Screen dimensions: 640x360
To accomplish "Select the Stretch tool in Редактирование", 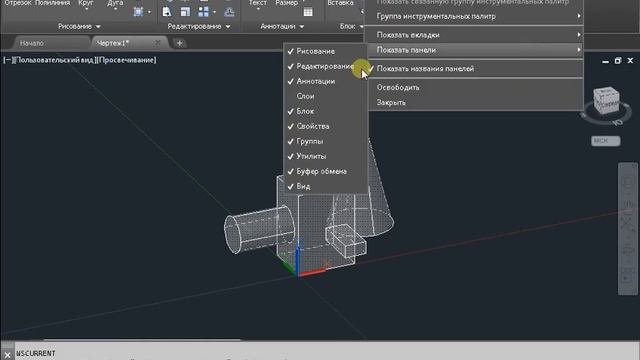I will (x=167, y=12).
